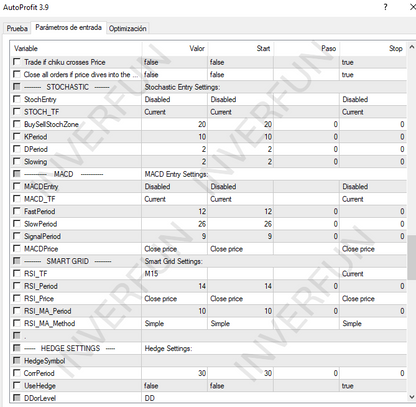
Task: Open the StochEntry Valor dropdown showing Disabled
Action: point(175,99)
